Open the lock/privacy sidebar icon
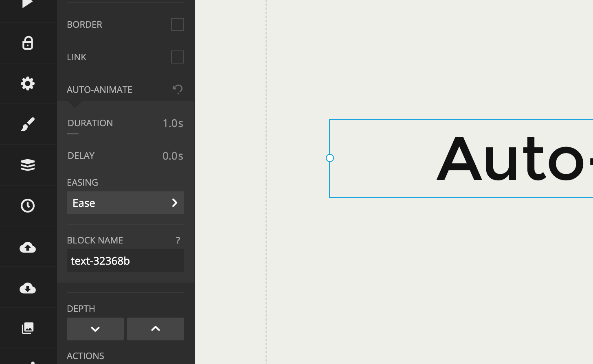This screenshot has height=364, width=593. pos(28,43)
